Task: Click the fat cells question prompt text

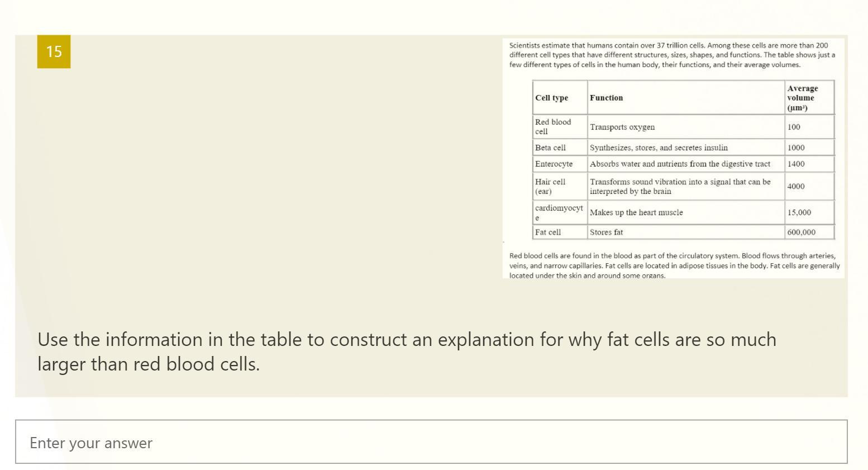Action: [407, 352]
